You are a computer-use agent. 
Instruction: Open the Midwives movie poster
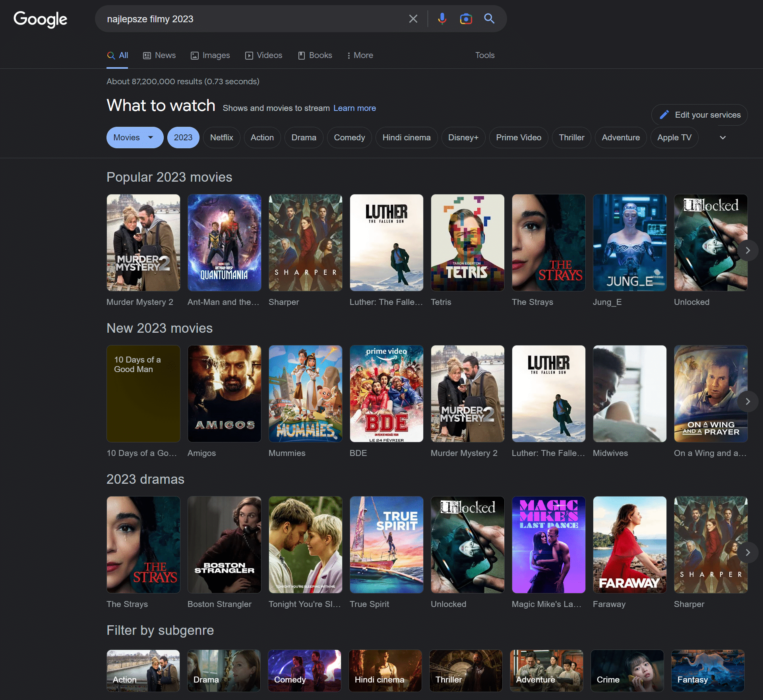(630, 394)
